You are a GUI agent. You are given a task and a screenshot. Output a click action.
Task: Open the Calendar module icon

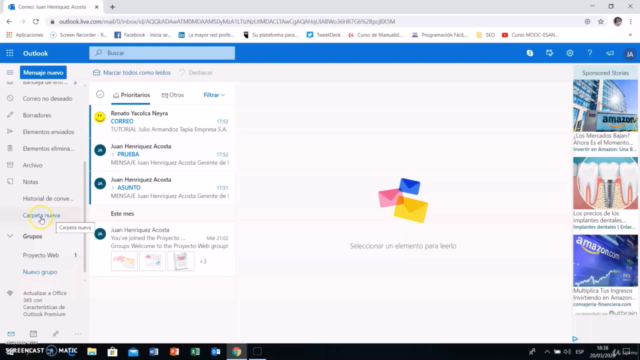point(33,334)
